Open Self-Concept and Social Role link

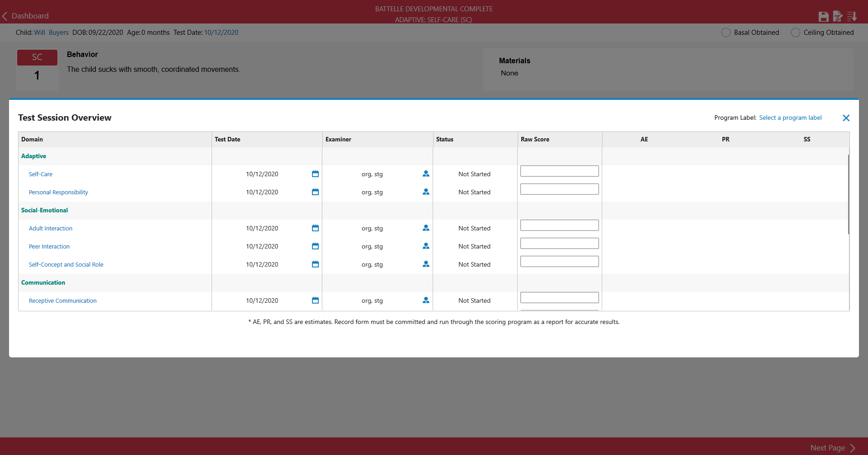click(x=66, y=265)
